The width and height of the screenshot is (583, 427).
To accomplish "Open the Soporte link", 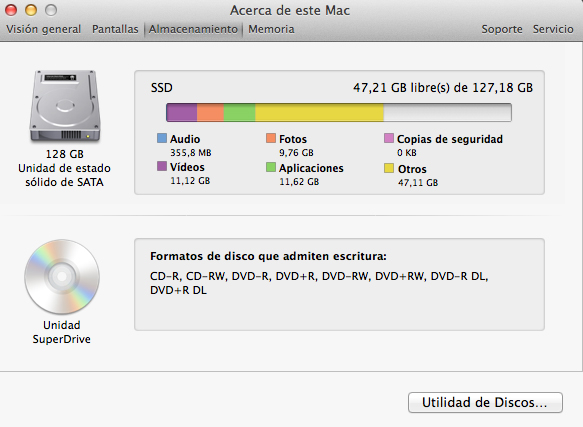I will point(502,29).
